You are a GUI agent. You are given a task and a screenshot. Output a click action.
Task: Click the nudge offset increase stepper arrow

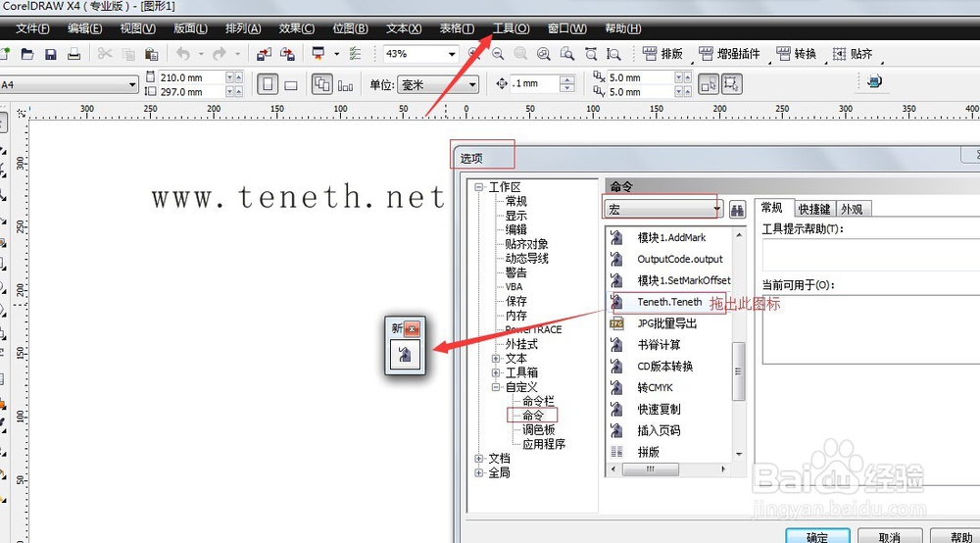[567, 80]
